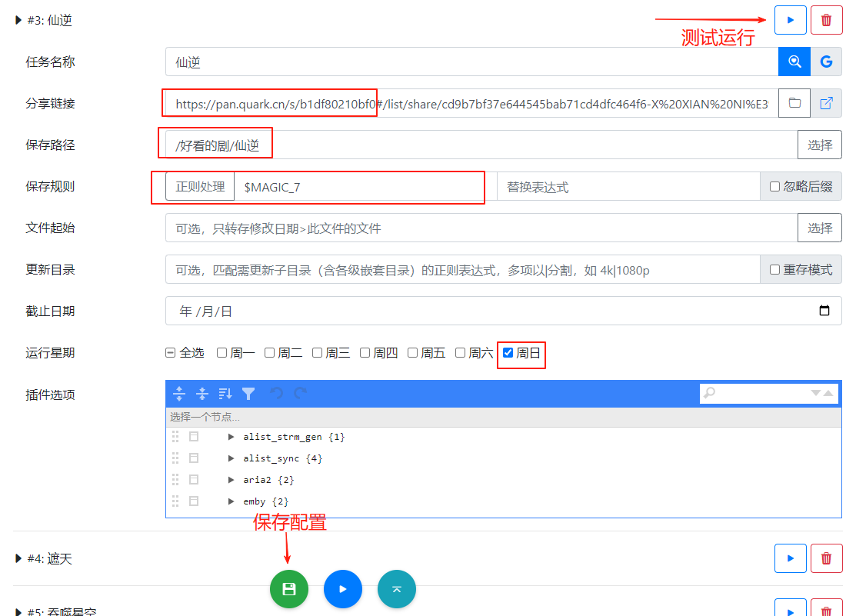This screenshot has width=856, height=616.
Task: Click the 正则处理 rule mode button
Action: 200,186
